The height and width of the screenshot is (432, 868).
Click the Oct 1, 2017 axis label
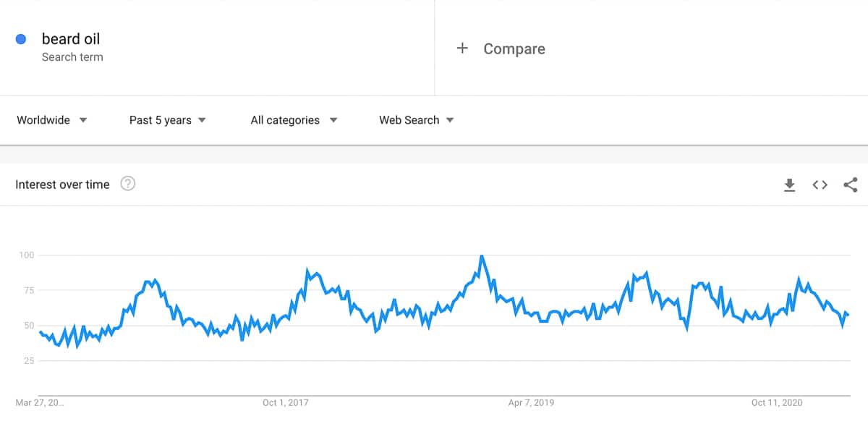287,403
